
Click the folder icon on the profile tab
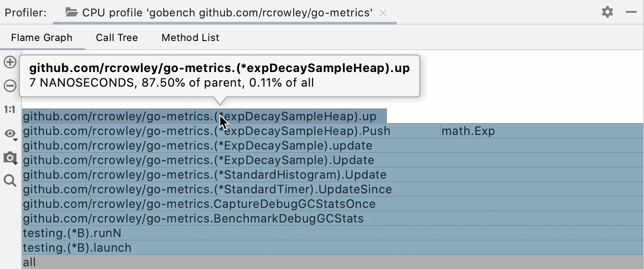(x=72, y=12)
